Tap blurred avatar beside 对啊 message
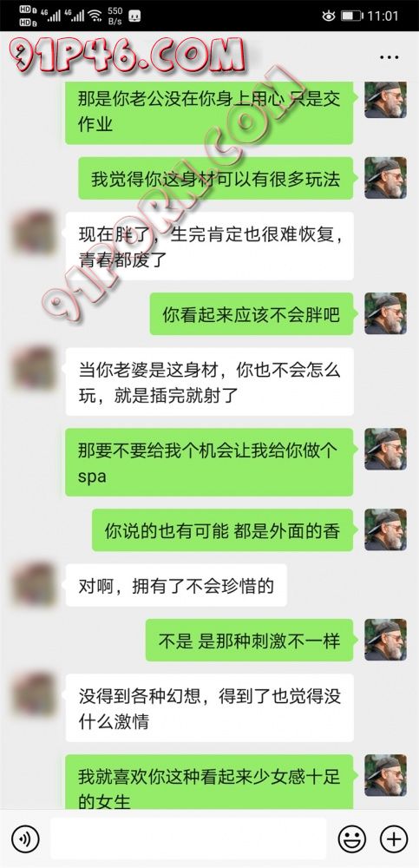The image size is (419, 868). pos(33,584)
